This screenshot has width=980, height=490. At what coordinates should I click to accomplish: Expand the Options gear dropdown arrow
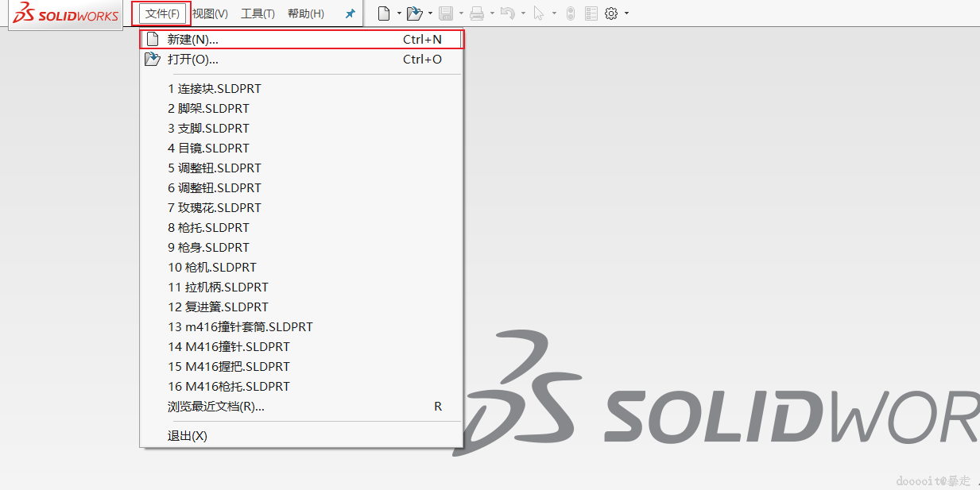point(626,14)
